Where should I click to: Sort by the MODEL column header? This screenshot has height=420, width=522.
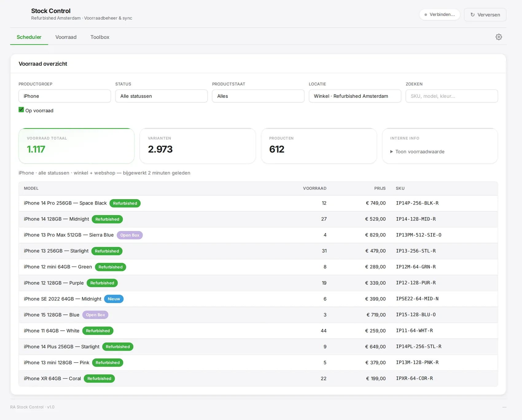coord(31,188)
